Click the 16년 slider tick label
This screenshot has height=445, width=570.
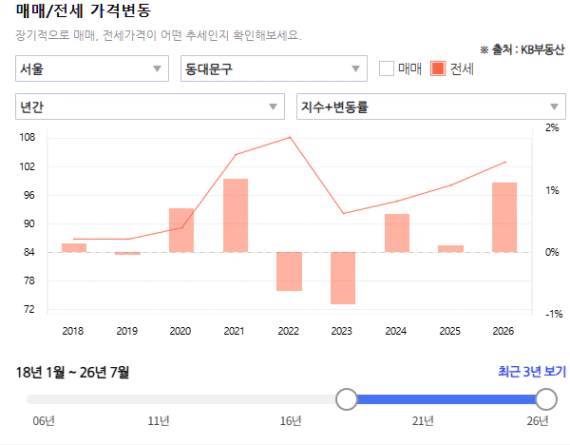pyautogui.click(x=290, y=421)
